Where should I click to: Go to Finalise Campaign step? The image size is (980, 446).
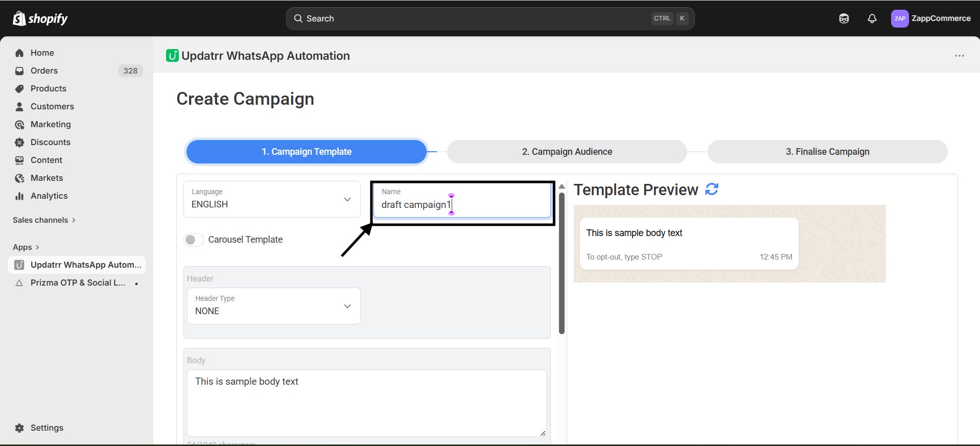[827, 152]
